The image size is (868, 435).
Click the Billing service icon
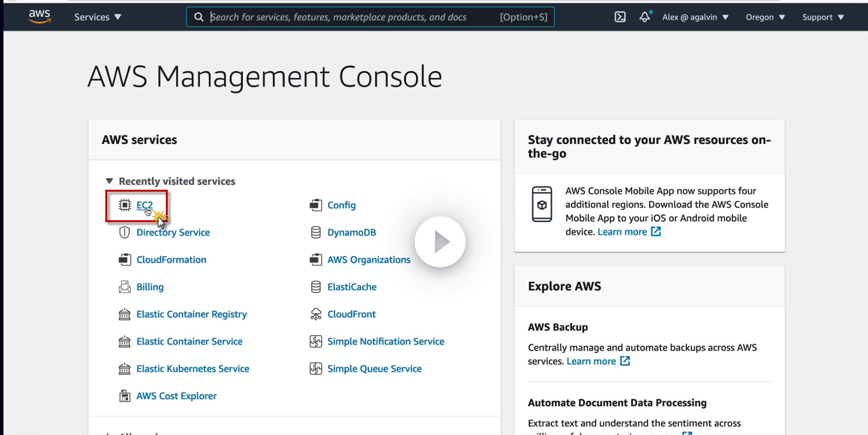point(124,287)
